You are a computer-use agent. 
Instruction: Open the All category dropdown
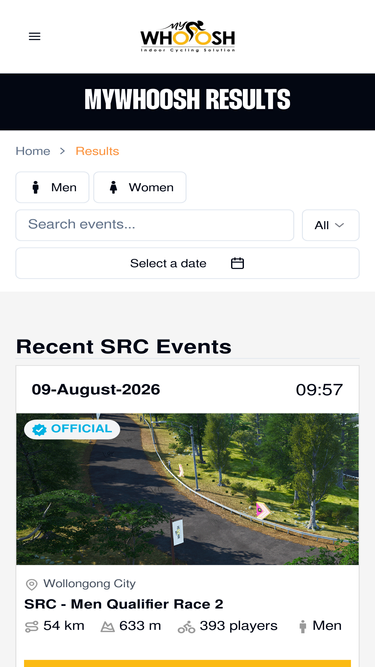pyautogui.click(x=331, y=225)
